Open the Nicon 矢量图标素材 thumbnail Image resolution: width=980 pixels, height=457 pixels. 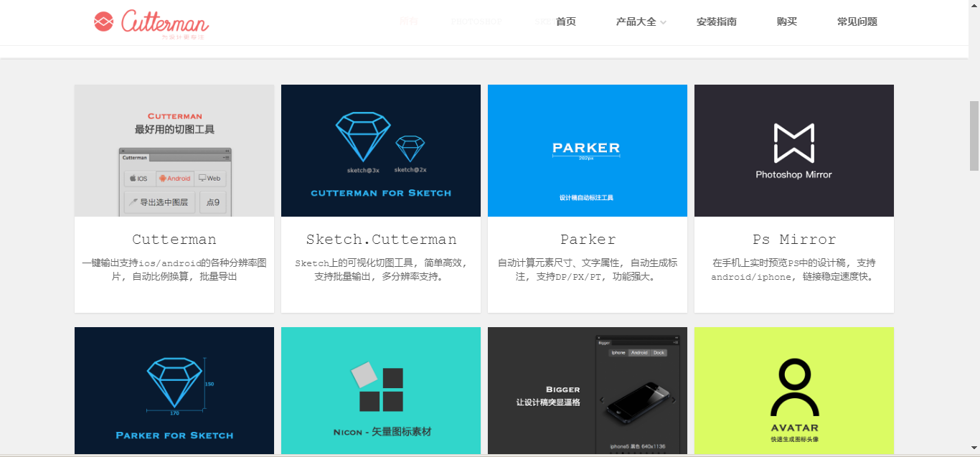click(x=381, y=391)
